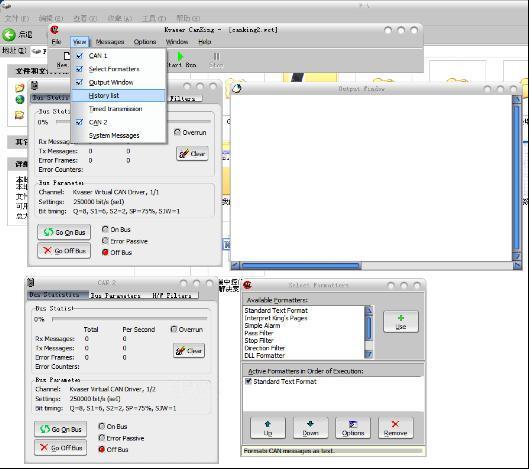Viewport: 529px width, 469px height.
Task: Uncheck Standard Text Format active formatter
Action: 249,381
